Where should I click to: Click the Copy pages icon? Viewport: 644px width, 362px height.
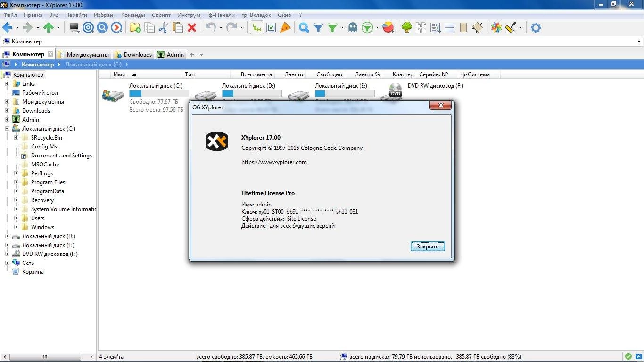(x=149, y=28)
